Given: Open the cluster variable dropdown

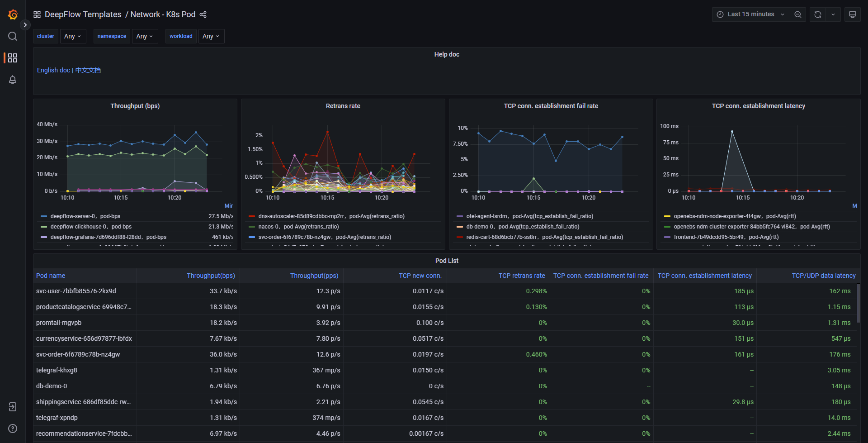Looking at the screenshot, I should click(x=73, y=36).
